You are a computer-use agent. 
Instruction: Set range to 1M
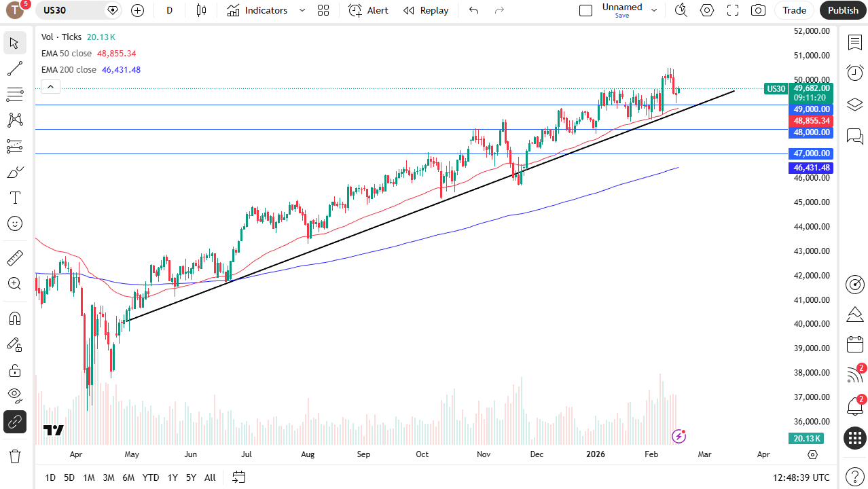[x=89, y=477]
